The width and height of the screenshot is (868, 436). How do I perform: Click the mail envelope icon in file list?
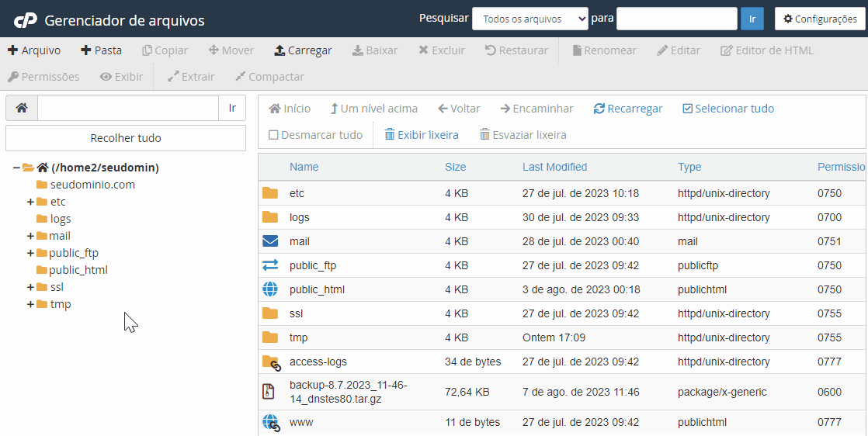(x=270, y=241)
